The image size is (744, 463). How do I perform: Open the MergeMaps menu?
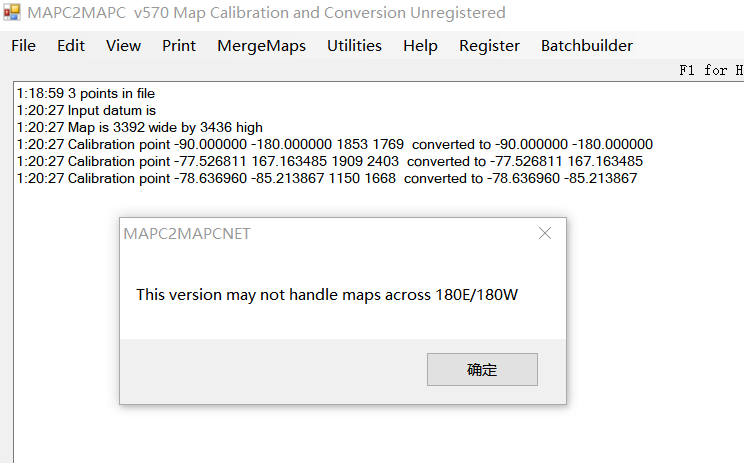261,46
